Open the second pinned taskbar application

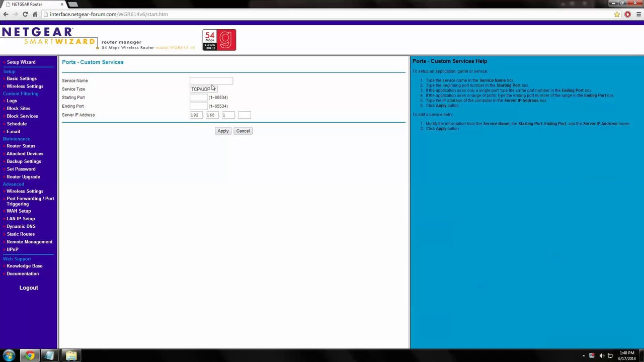[49, 355]
